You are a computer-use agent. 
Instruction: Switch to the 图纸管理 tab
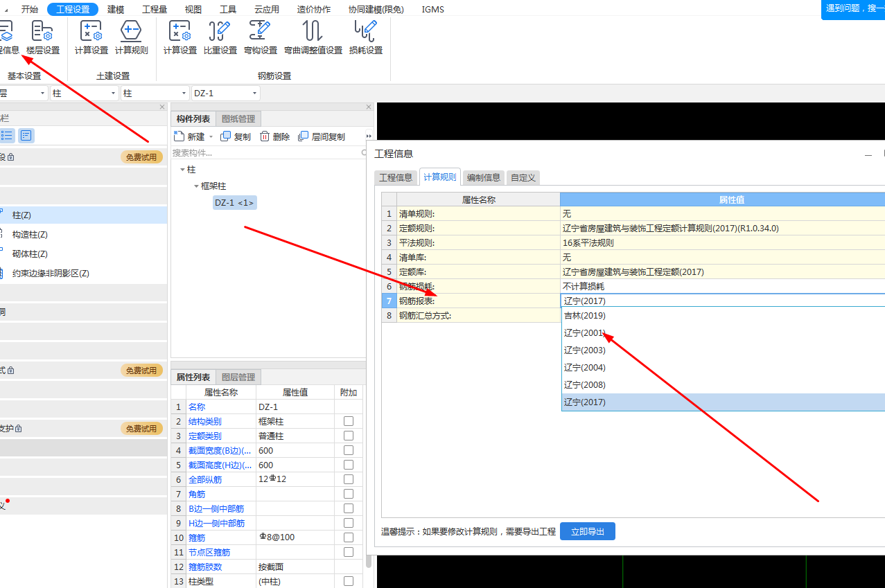pyautogui.click(x=238, y=118)
